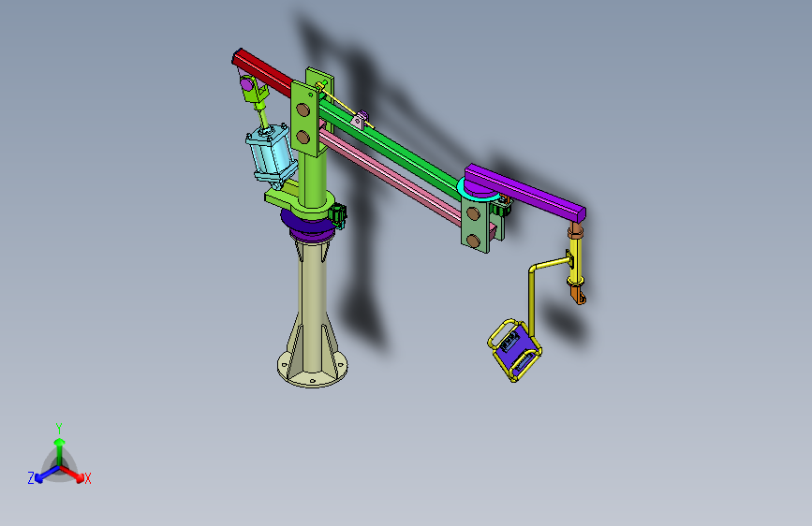Select the cyan pneumatic cylinder body
This screenshot has height=526, width=812.
tap(272, 155)
